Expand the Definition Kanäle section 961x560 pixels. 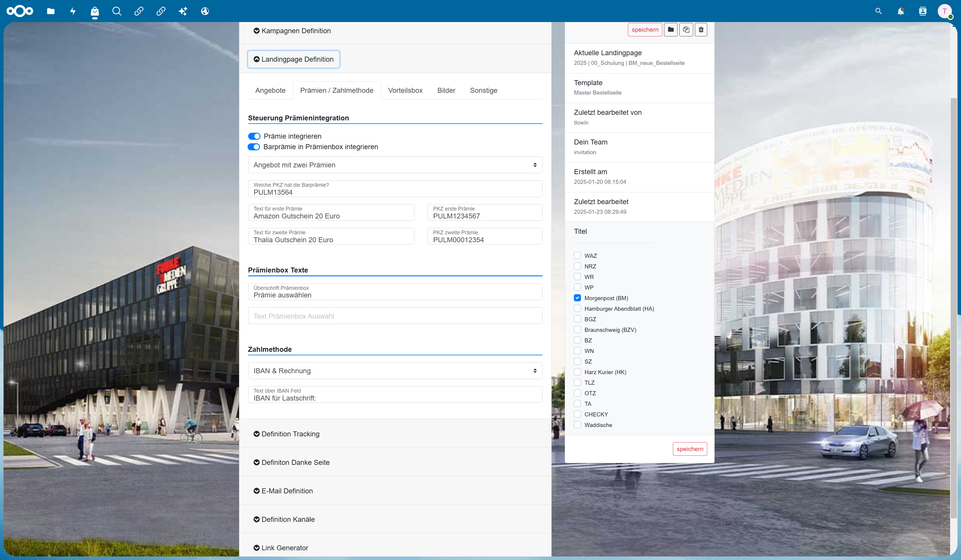pyautogui.click(x=284, y=519)
